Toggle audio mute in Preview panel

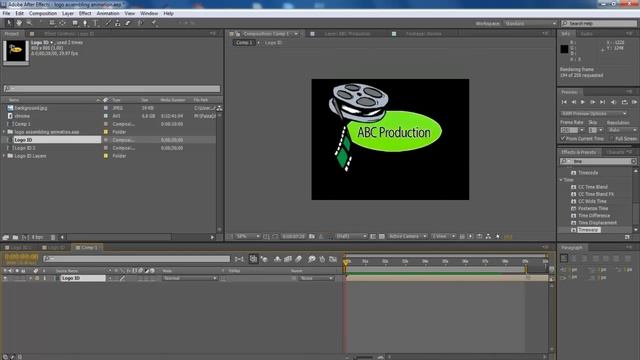click(613, 102)
